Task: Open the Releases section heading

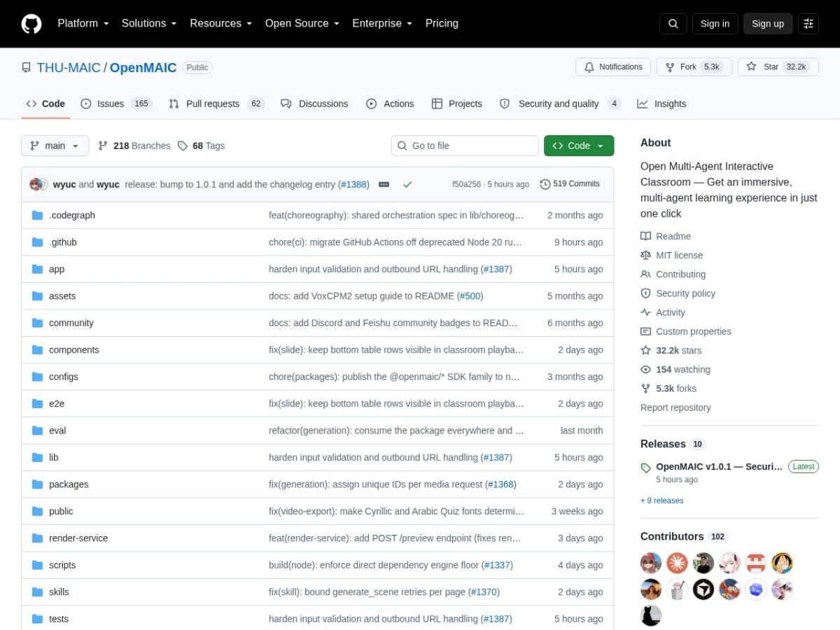Action: point(673,444)
